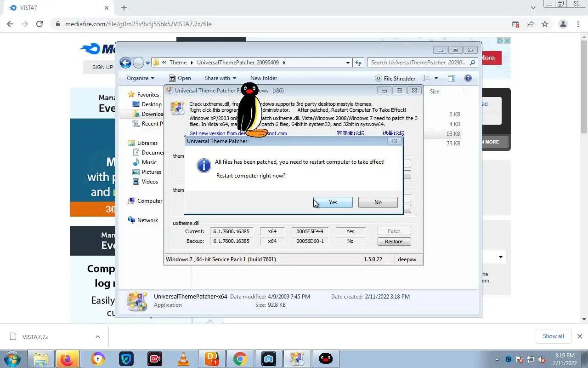Click Open in Explorer toolbar
The image size is (588, 368).
[180, 78]
